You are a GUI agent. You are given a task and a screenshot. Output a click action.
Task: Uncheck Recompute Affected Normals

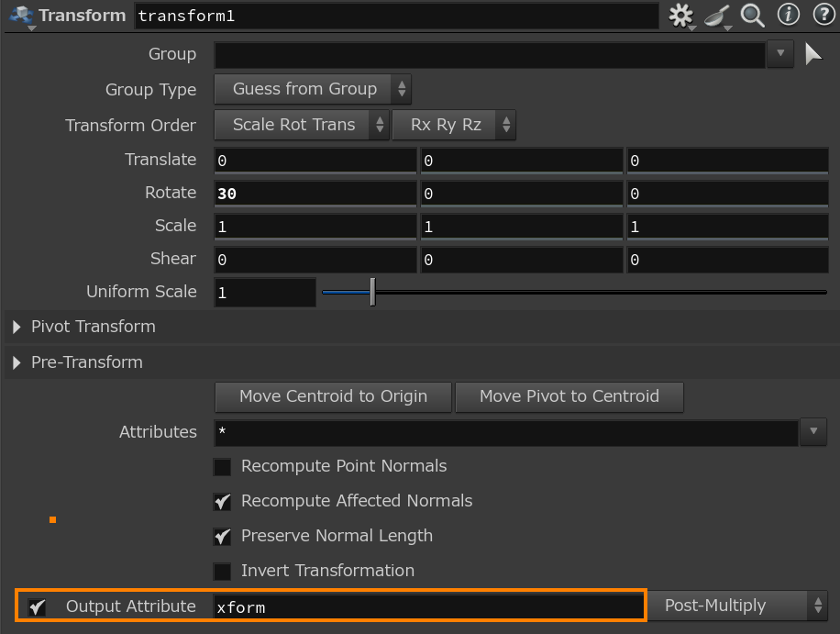click(x=222, y=502)
